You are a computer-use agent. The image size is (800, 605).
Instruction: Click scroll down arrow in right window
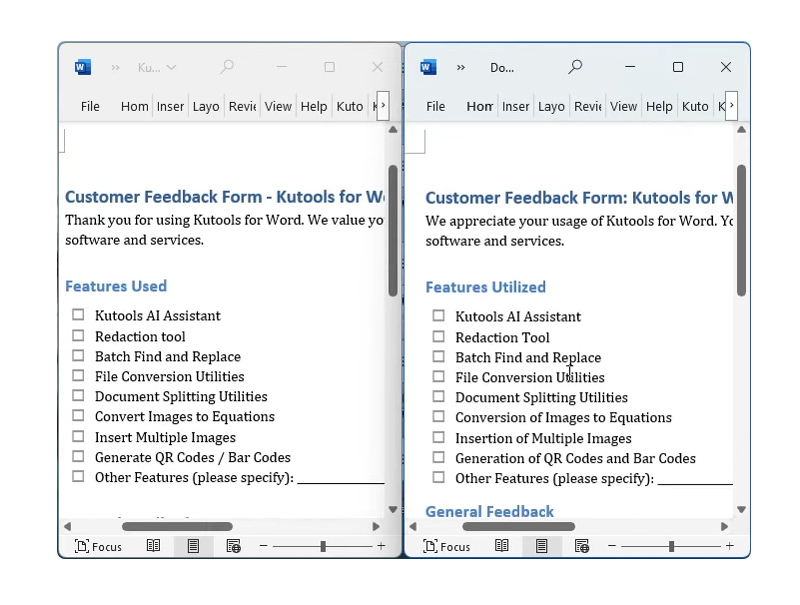click(x=741, y=509)
